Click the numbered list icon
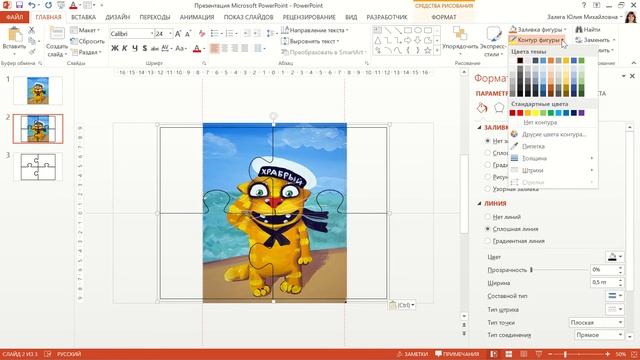 point(230,33)
